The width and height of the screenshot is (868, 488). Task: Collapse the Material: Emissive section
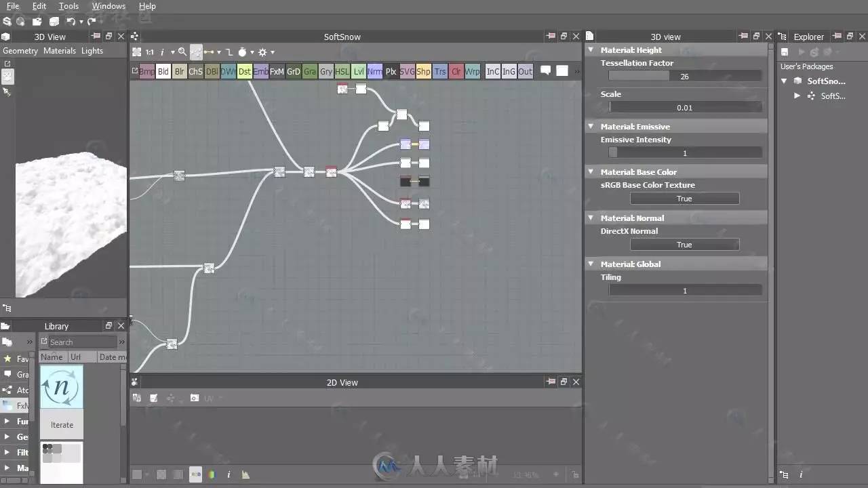click(x=591, y=127)
